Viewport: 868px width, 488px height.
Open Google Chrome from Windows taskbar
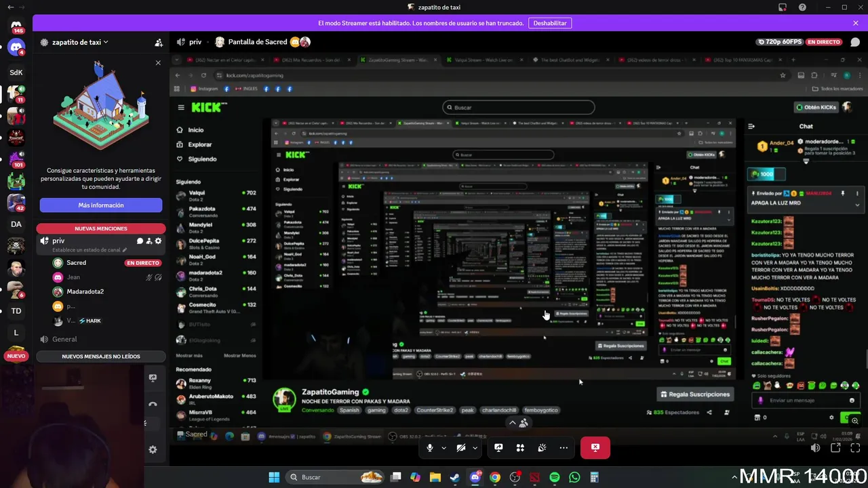point(495,477)
